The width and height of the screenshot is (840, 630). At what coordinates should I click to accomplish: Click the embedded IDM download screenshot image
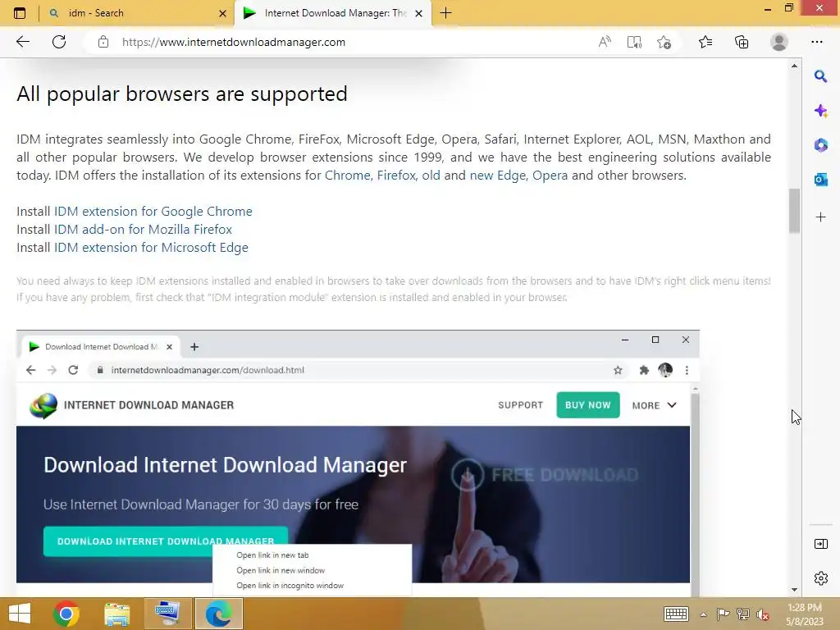coord(358,463)
